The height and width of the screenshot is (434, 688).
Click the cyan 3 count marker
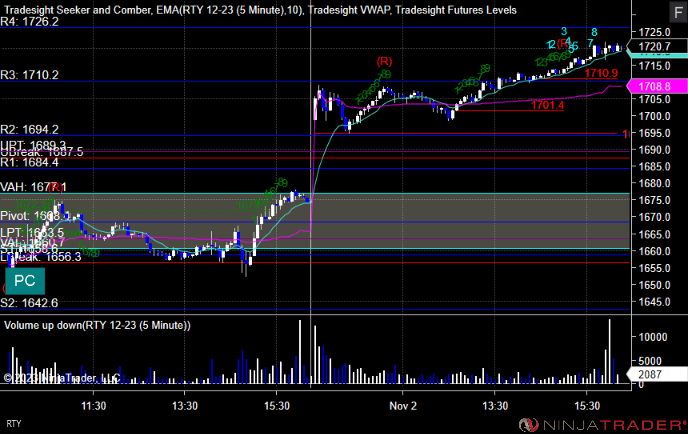pos(564,31)
